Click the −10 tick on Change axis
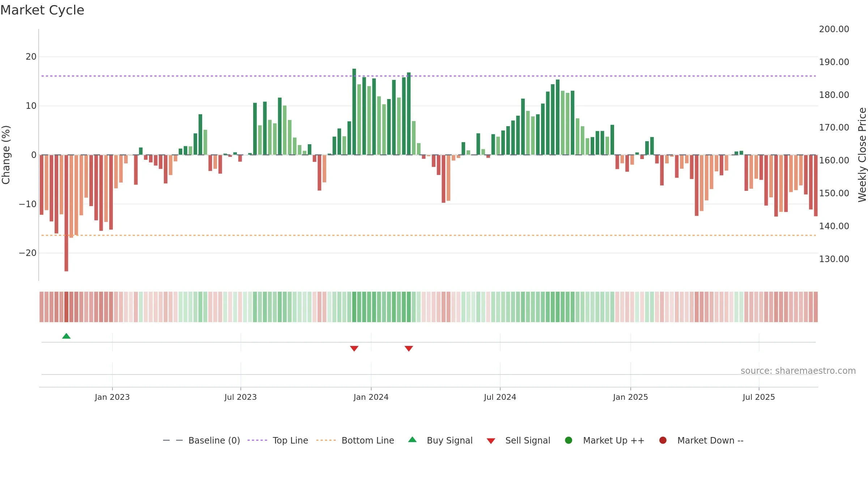868x488 pixels. tap(28, 204)
